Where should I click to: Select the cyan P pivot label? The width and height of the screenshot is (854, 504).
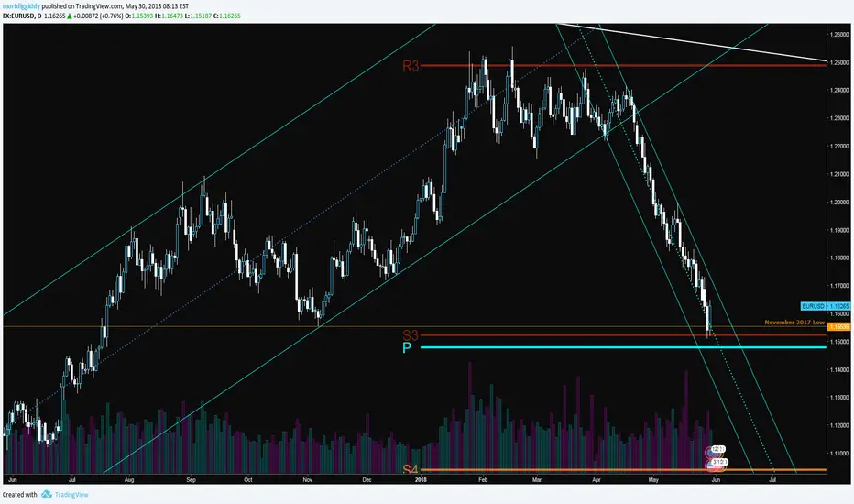(x=406, y=347)
